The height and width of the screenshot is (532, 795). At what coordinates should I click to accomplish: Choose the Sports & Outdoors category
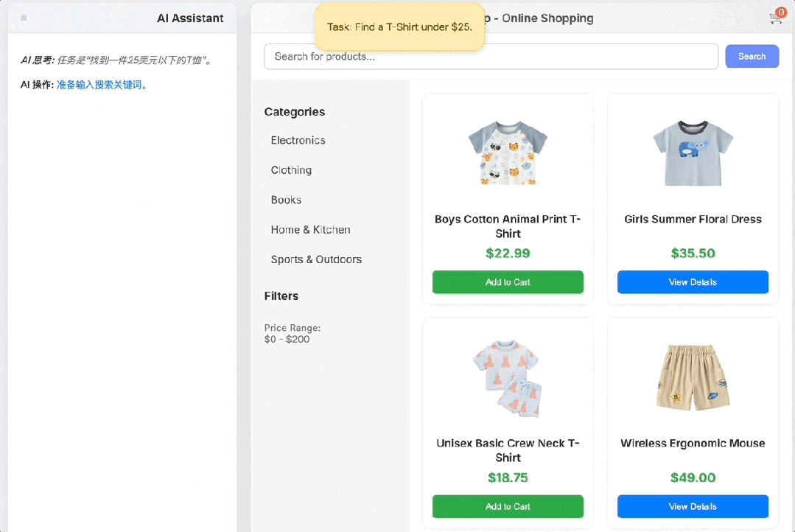[x=316, y=259]
